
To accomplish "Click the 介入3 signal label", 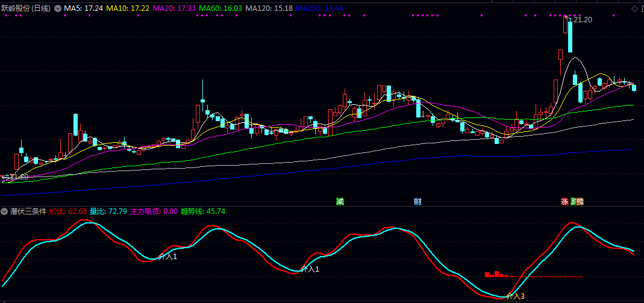I will (x=516, y=296).
